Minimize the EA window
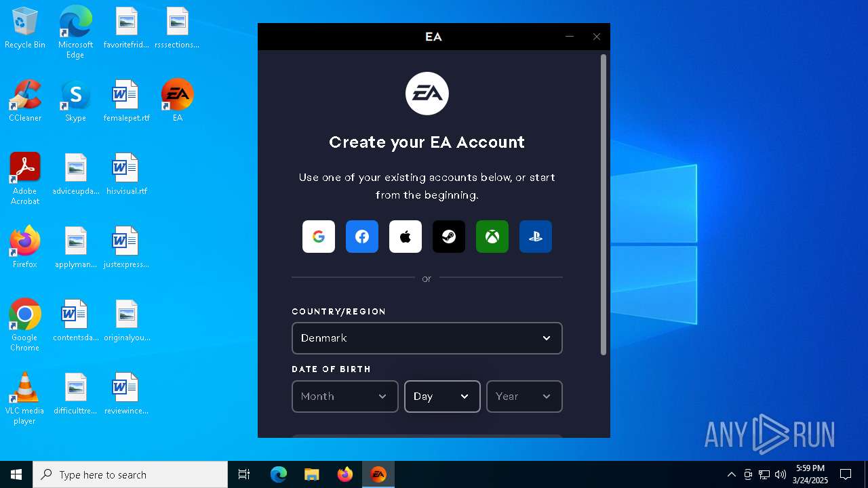 coord(570,37)
